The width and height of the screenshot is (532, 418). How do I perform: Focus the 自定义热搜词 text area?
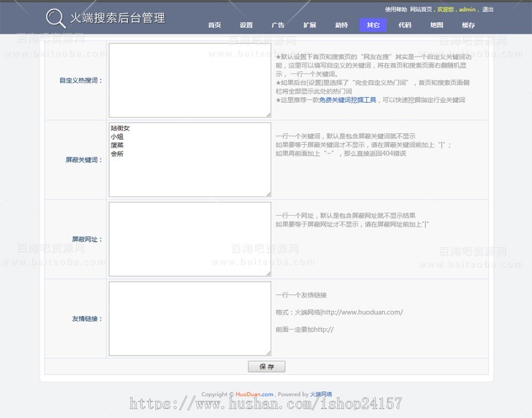190,80
